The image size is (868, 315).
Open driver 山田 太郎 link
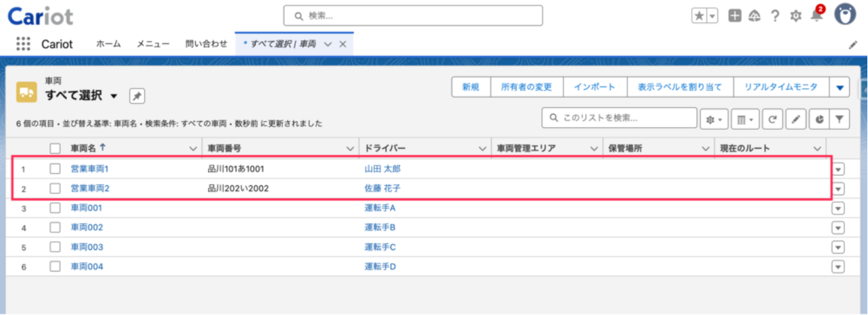tap(382, 169)
